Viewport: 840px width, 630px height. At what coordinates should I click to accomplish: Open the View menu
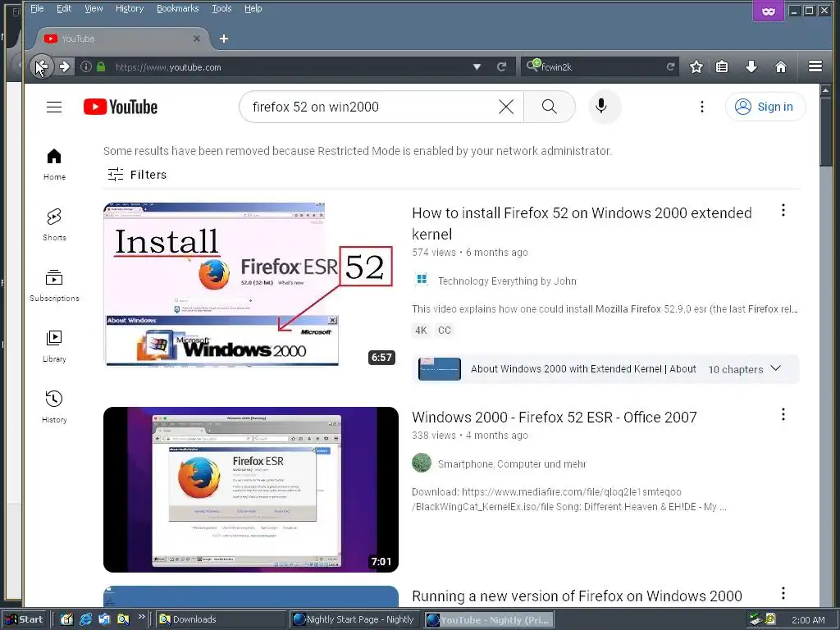(94, 8)
